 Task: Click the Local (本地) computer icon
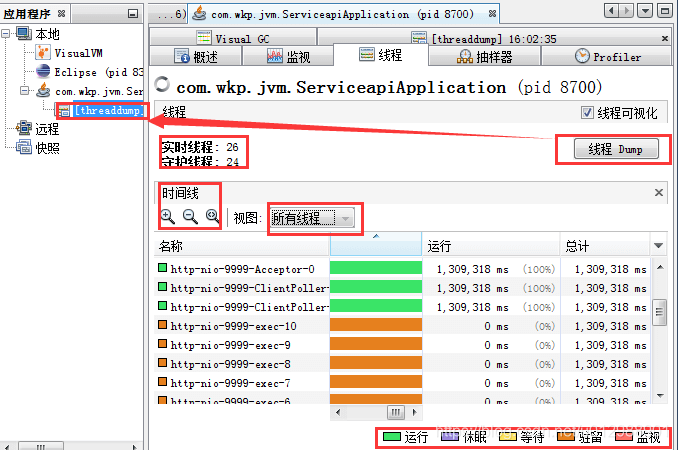[x=24, y=33]
